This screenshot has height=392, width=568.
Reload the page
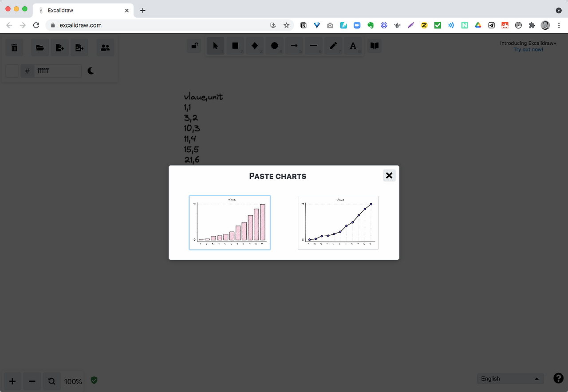(36, 25)
